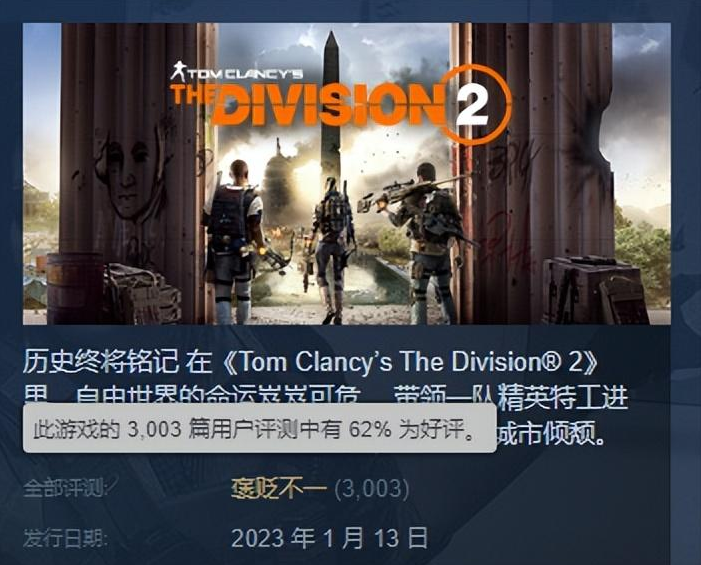
Task: Click the 全部评测 label
Action: tap(65, 488)
